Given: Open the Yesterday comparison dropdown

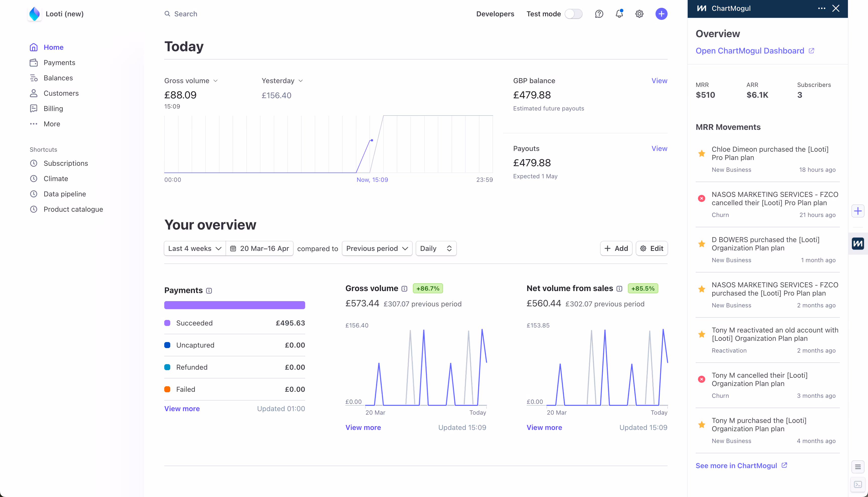Looking at the screenshot, I should tap(282, 81).
